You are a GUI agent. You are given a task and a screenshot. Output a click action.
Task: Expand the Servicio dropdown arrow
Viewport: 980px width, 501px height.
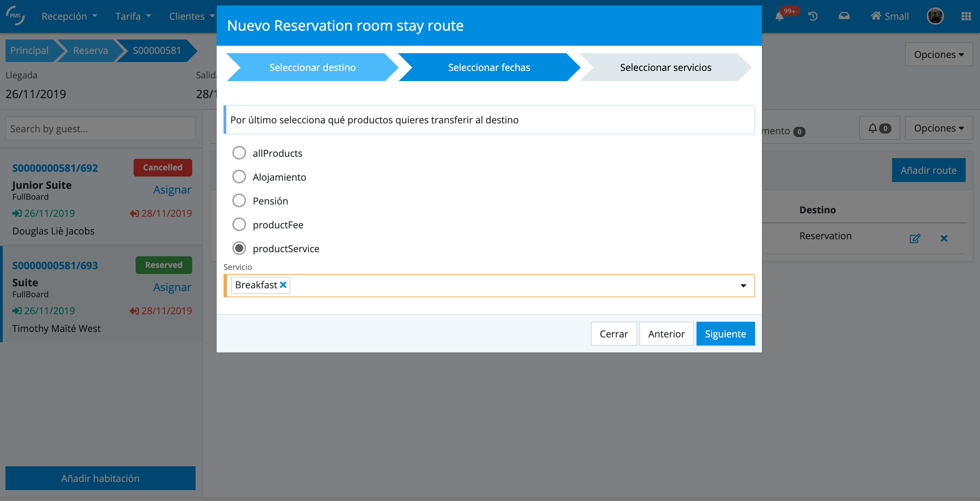[743, 286]
